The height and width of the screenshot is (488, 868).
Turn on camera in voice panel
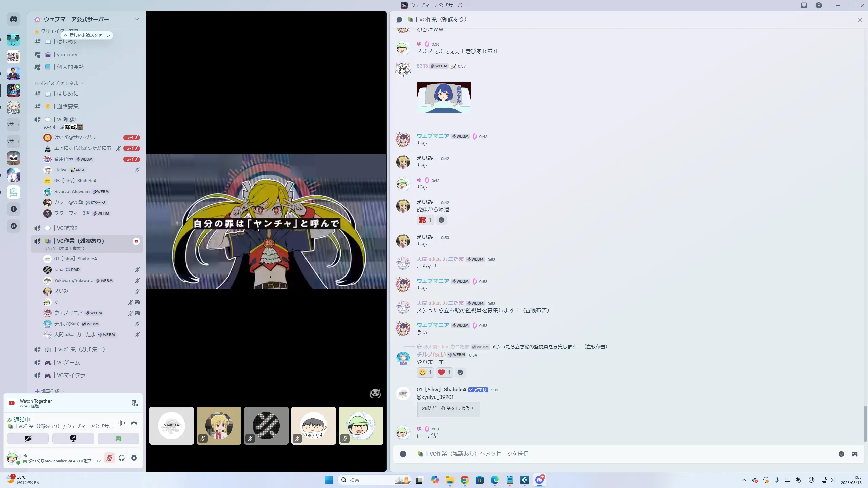(28, 439)
